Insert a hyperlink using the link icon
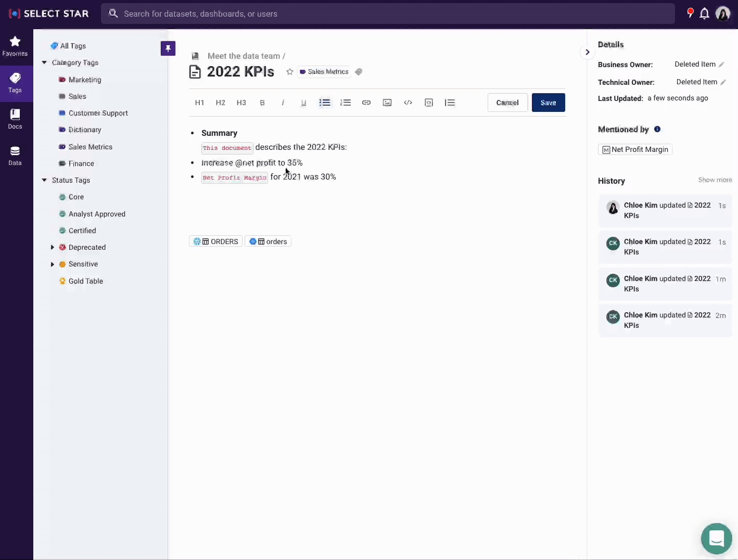738x560 pixels. point(366,103)
